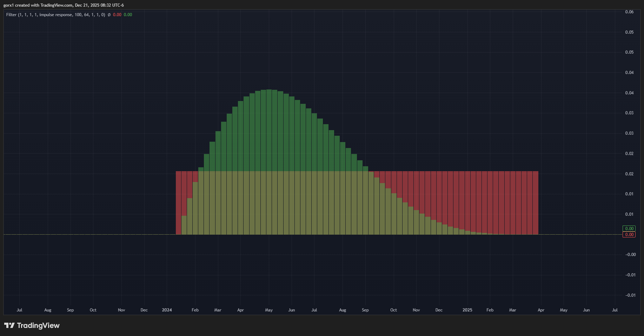The height and width of the screenshot is (336, 644).
Task: Click the first red bar of the rectangular response
Action: (x=178, y=203)
